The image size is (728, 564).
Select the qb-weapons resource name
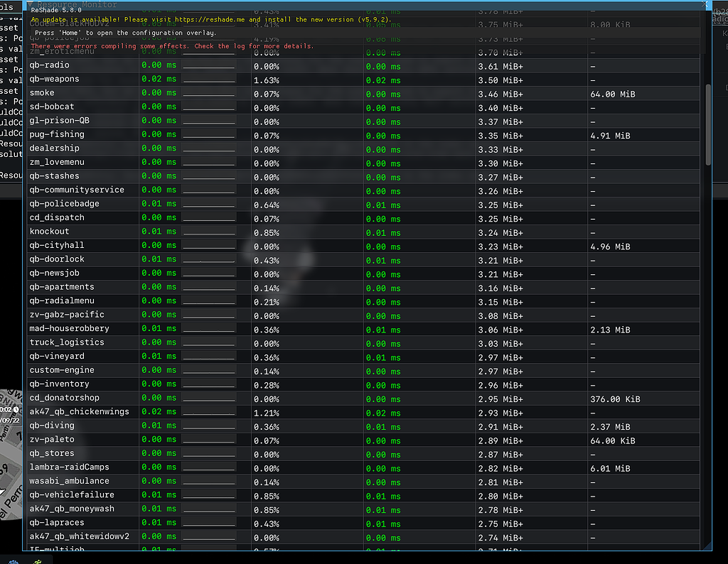[54, 79]
